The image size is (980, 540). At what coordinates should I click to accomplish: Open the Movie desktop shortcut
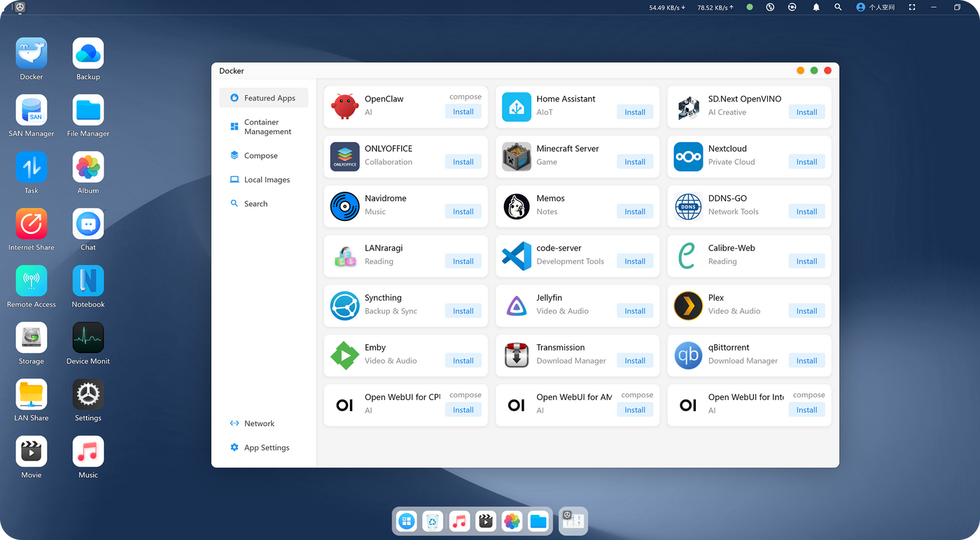pos(31,452)
